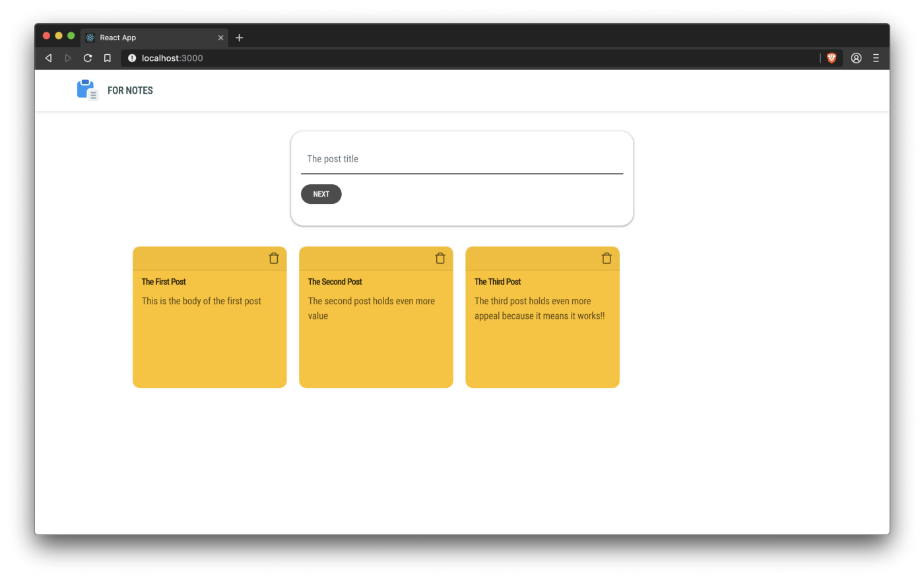Click the site information icon before localhost:3000
924x580 pixels.
click(x=131, y=57)
